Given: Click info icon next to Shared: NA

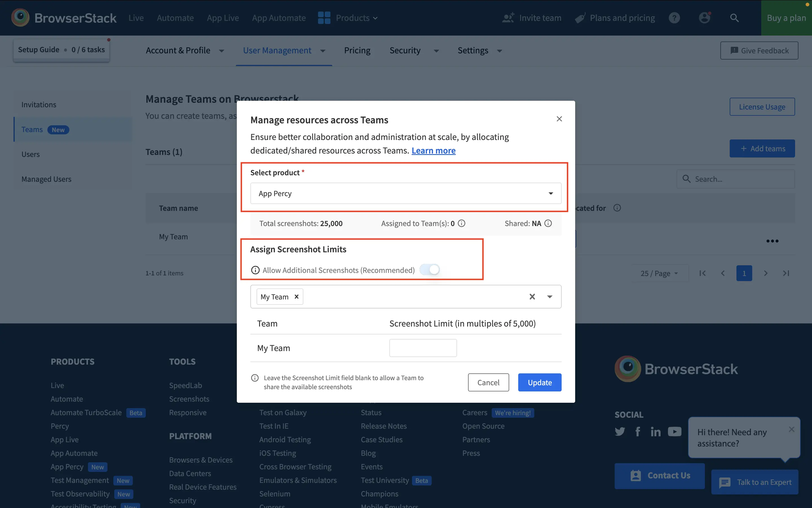Looking at the screenshot, I should click(548, 224).
